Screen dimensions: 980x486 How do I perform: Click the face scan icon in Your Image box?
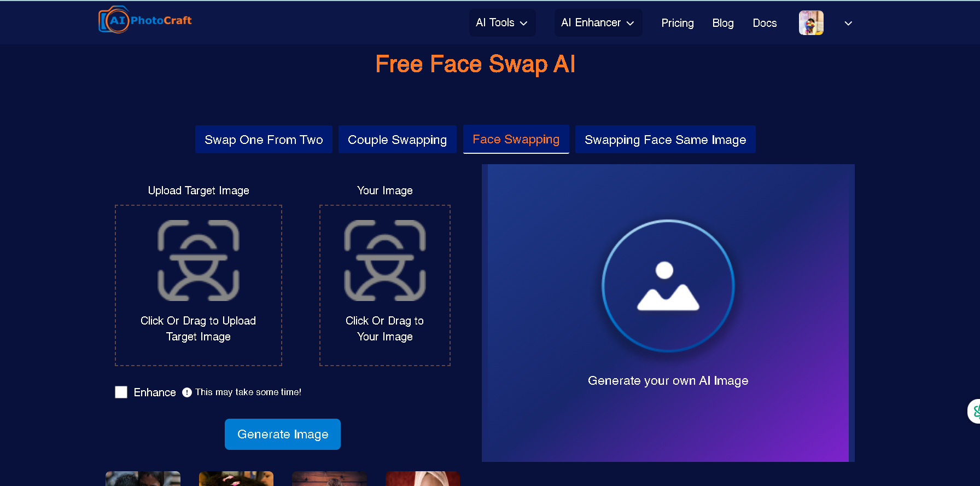385,261
